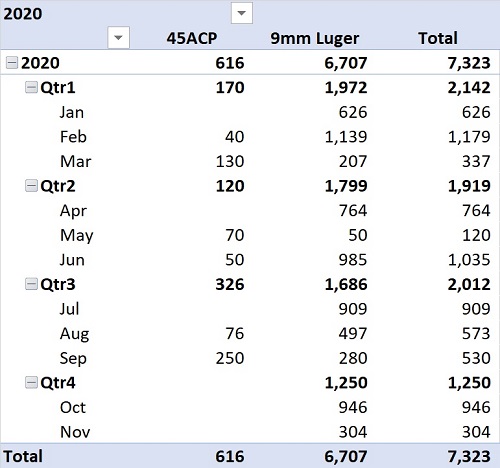Select the Feb row label
The width and height of the screenshot is (500, 468).
(73, 137)
